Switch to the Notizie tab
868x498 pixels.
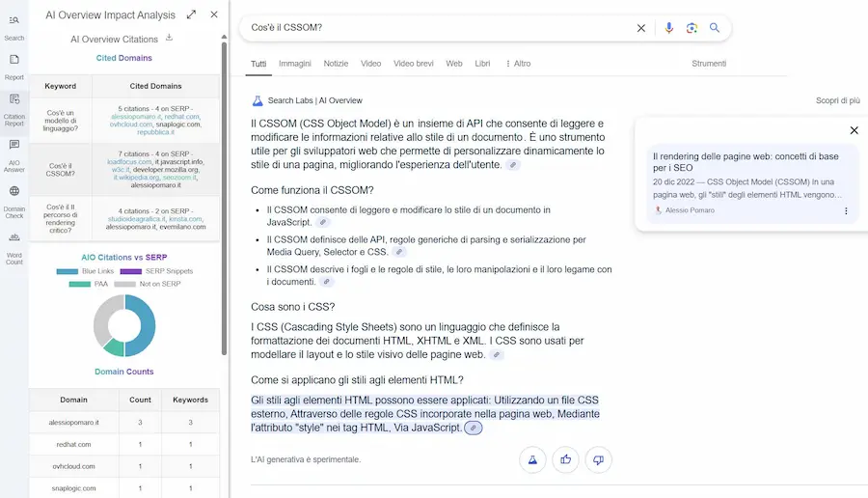pyautogui.click(x=336, y=64)
